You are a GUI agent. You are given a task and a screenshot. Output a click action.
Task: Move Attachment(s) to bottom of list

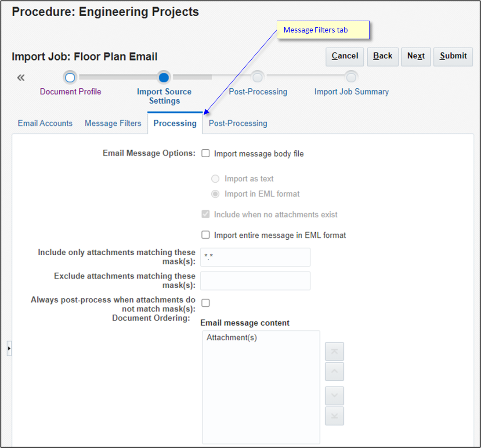click(x=334, y=416)
